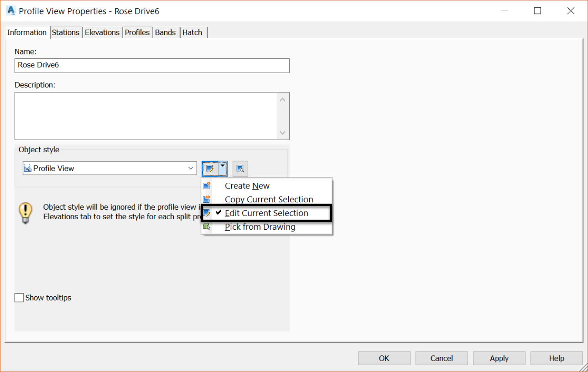Click the lightbulb tip icon

point(26,213)
